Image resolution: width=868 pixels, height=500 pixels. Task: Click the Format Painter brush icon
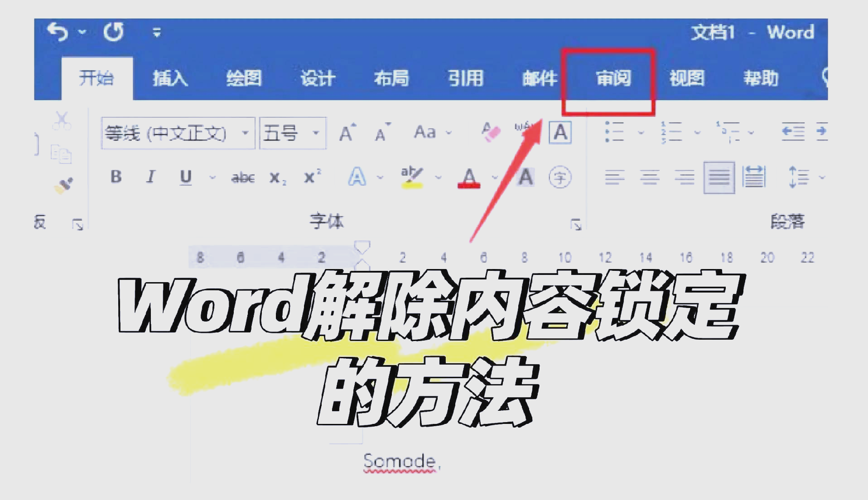[x=63, y=185]
